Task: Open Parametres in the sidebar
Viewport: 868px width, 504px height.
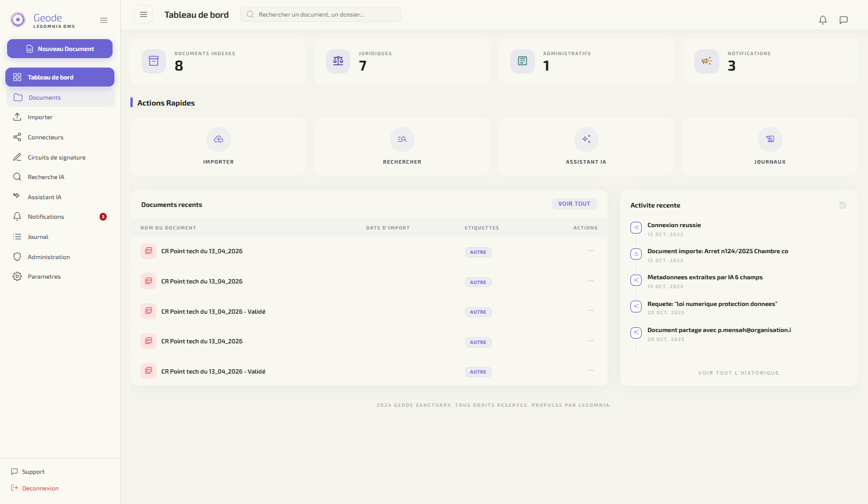Action: (60, 276)
